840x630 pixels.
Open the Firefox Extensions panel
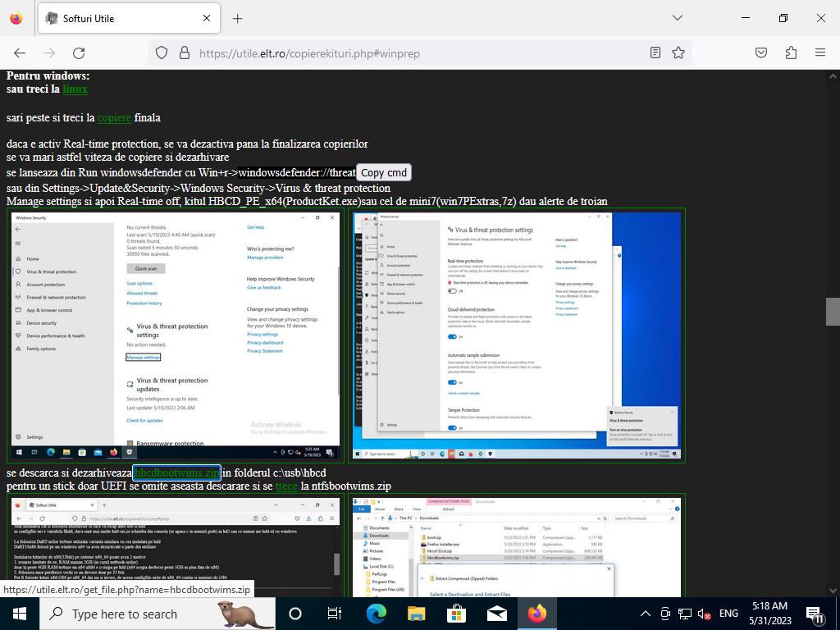pyautogui.click(x=791, y=52)
